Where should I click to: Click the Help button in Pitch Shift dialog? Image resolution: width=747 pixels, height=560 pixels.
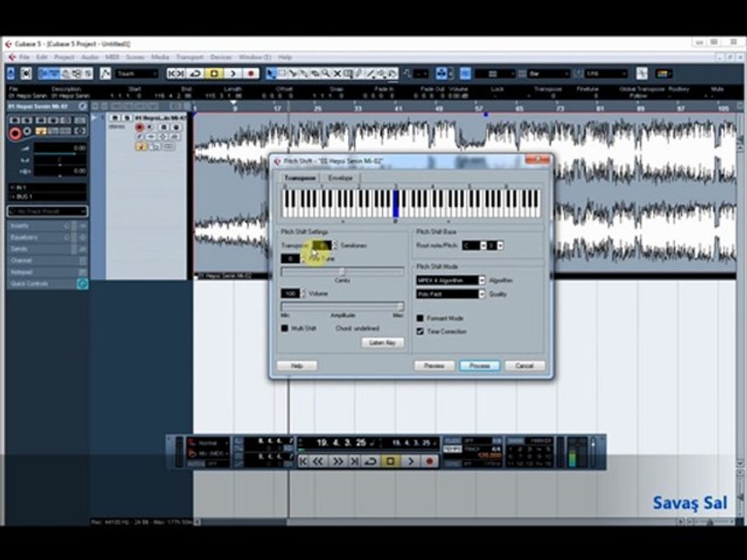coord(296,366)
